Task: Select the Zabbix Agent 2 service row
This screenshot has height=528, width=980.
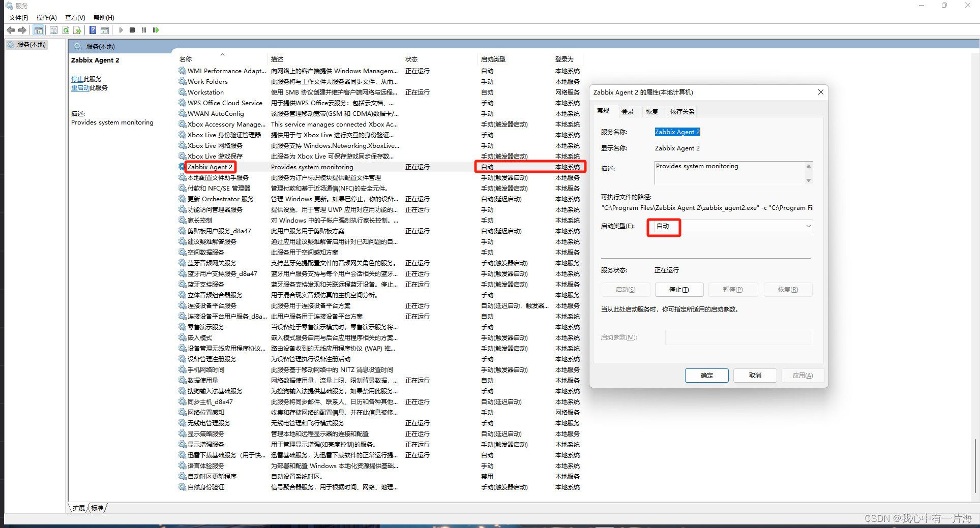Action: (381, 167)
